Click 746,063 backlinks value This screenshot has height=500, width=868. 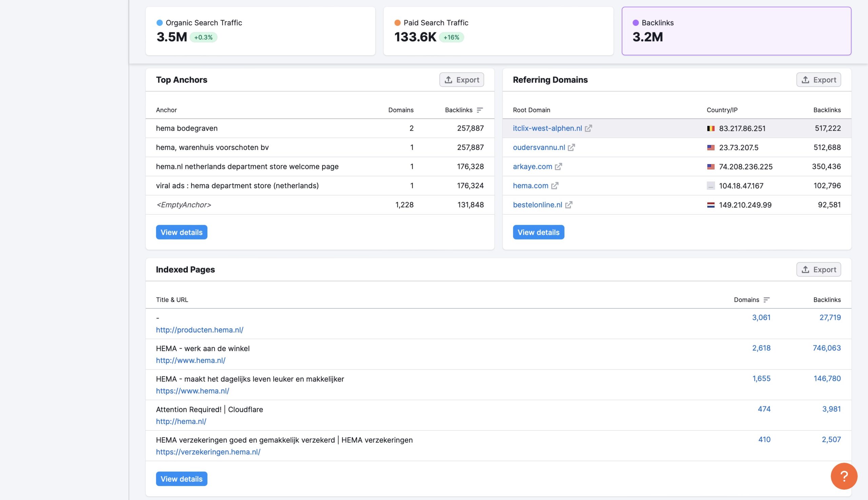[x=827, y=348]
